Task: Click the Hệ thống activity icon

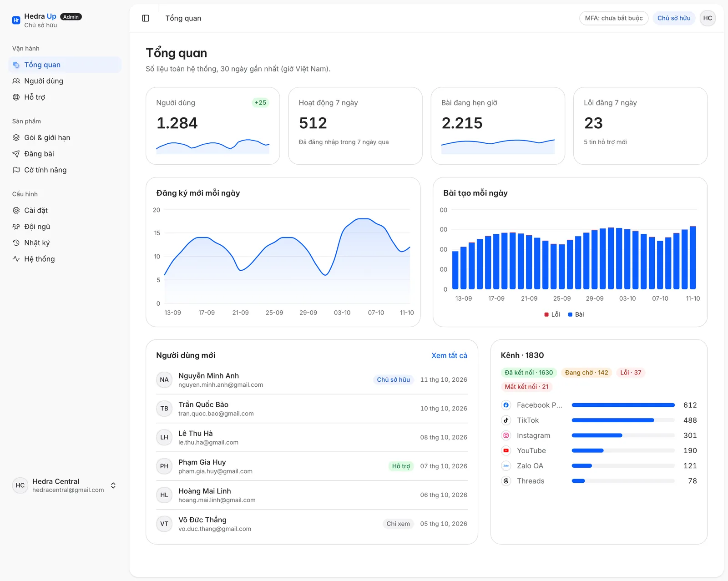Action: point(16,259)
